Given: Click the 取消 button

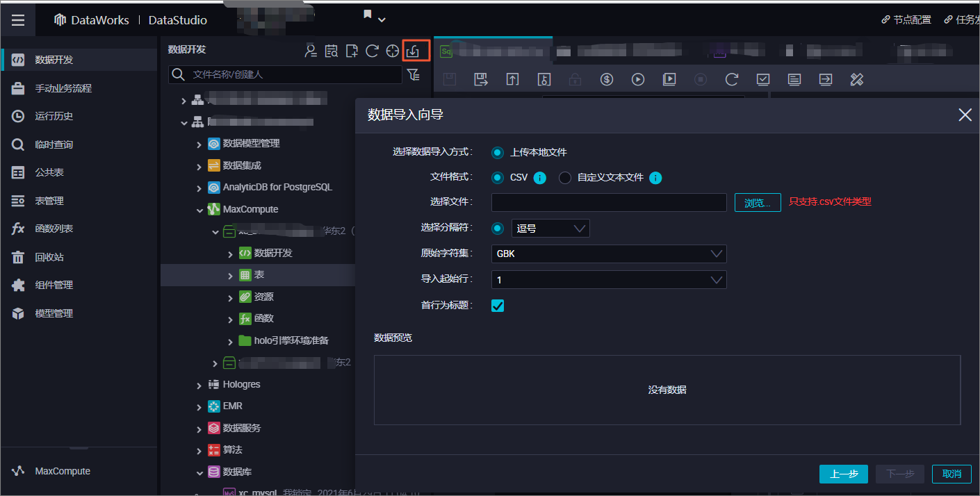Looking at the screenshot, I should point(952,474).
